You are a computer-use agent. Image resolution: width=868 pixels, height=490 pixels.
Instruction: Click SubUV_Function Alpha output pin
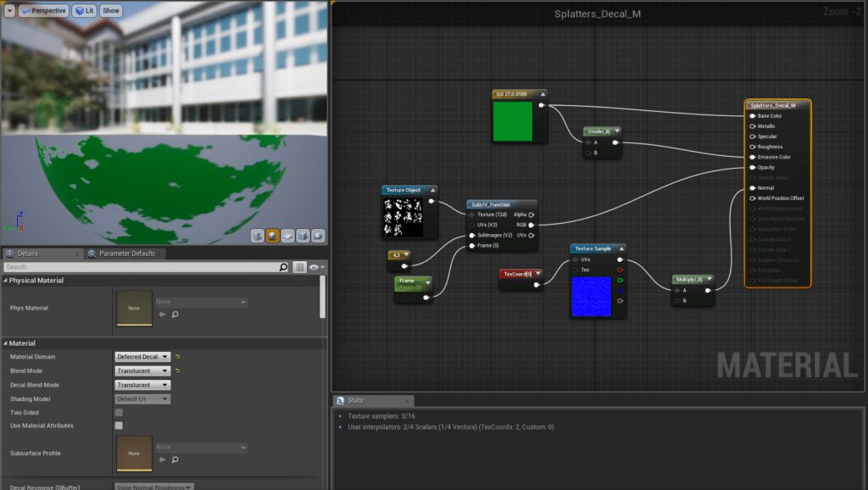coord(531,214)
